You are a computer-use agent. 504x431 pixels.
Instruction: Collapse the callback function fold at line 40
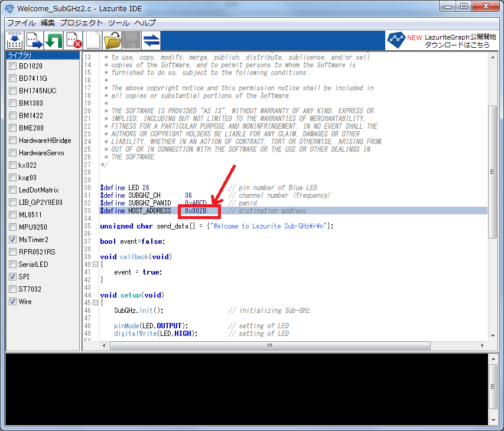click(x=95, y=265)
